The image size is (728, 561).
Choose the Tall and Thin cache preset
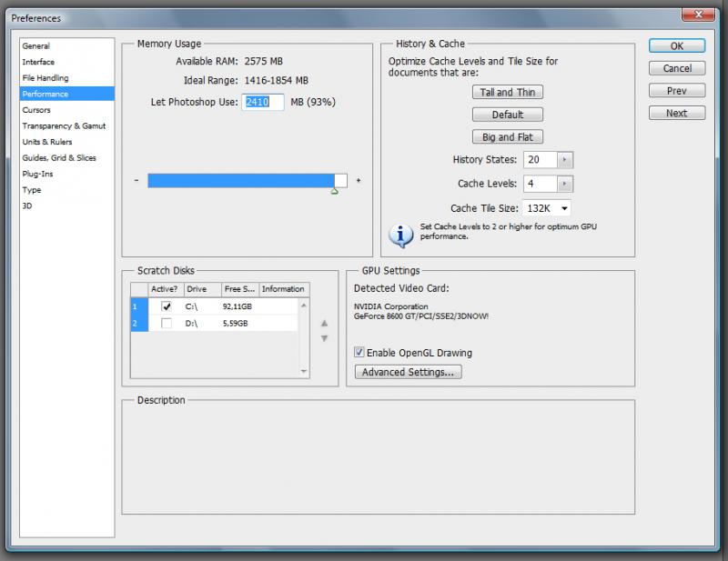(x=508, y=92)
